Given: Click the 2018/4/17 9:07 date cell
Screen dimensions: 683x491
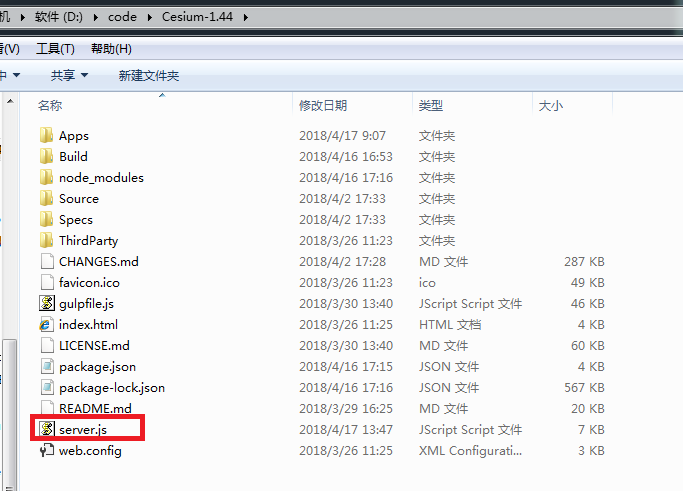Looking at the screenshot, I should tap(342, 135).
